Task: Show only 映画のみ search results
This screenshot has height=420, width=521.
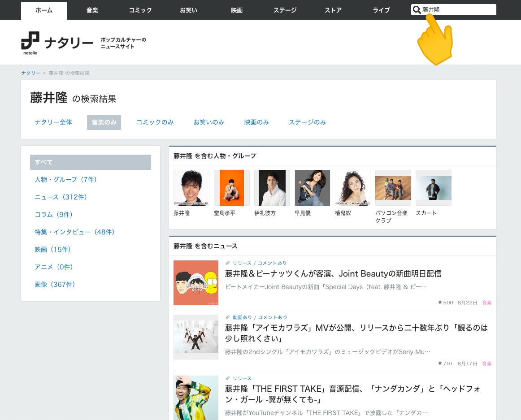Action: (256, 122)
